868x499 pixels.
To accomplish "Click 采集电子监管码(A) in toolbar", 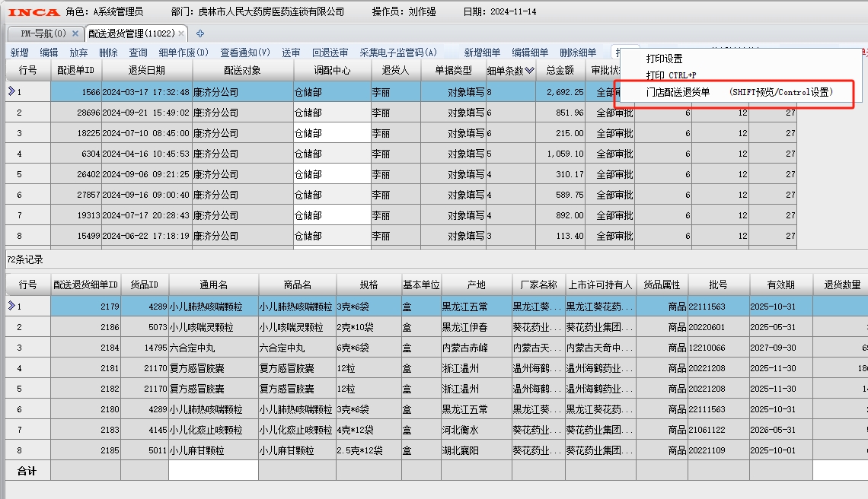I will tap(398, 52).
